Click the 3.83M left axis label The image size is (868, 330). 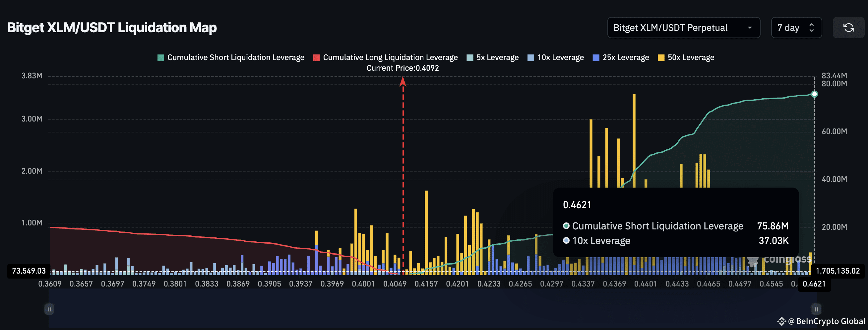click(32, 76)
